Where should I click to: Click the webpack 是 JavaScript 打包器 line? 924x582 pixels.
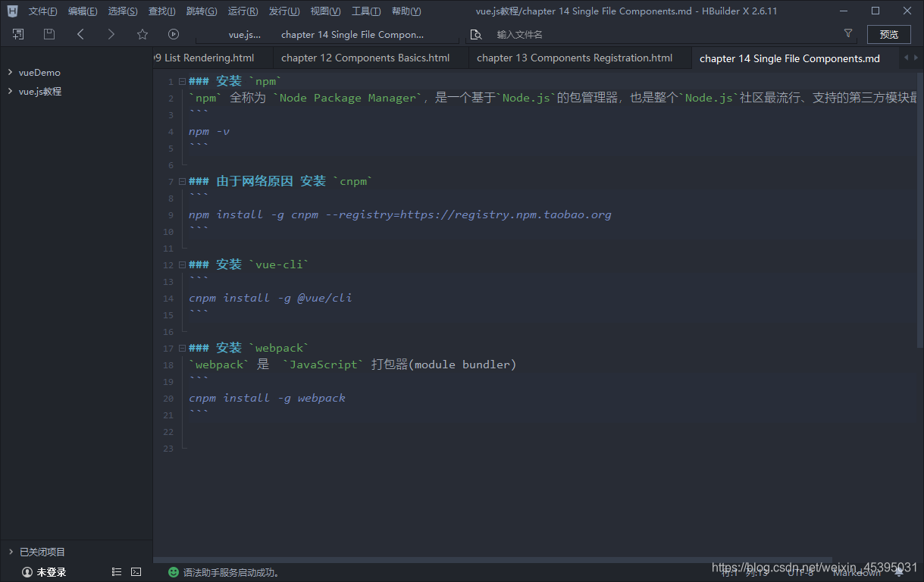click(352, 365)
